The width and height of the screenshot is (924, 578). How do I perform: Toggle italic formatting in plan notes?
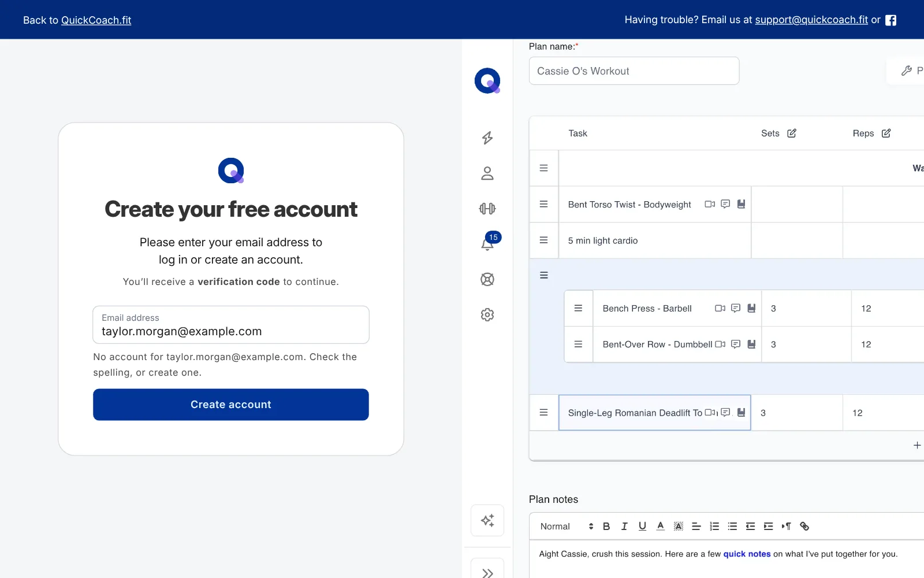[624, 526]
